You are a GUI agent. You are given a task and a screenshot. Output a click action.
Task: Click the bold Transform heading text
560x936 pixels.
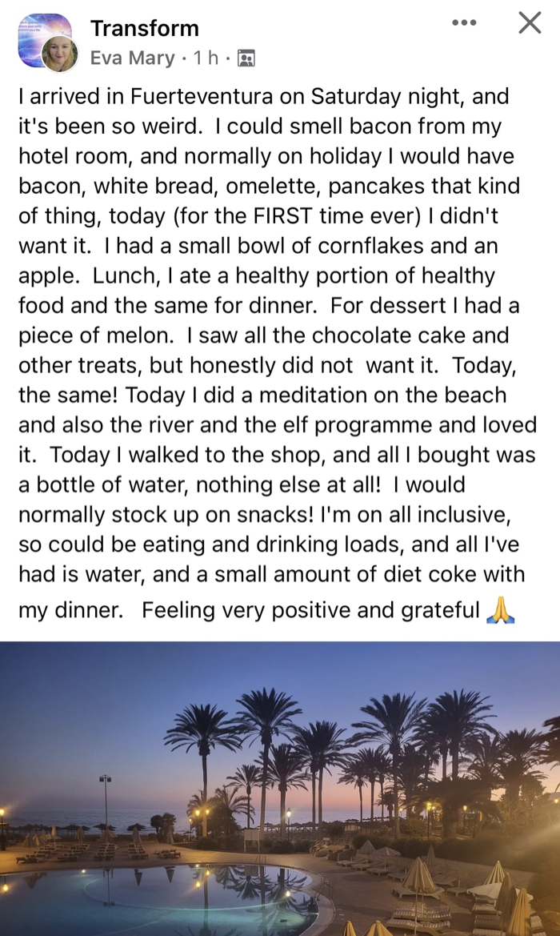point(146,28)
